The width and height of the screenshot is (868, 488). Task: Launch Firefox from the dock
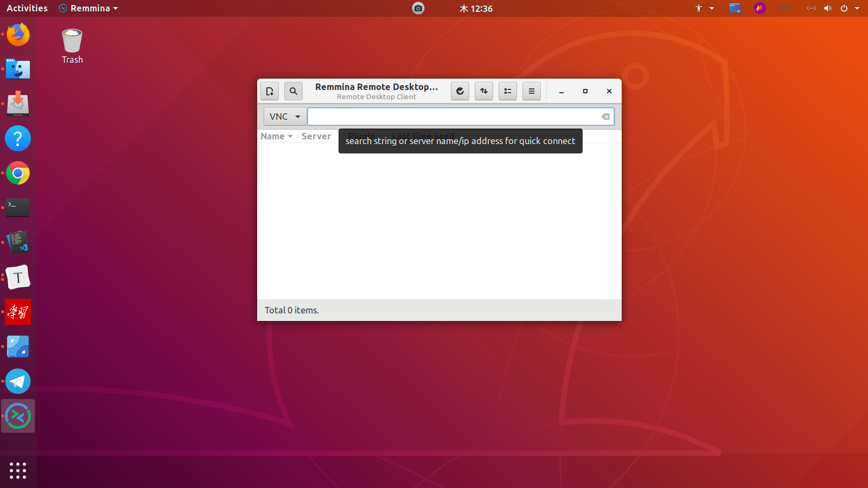click(x=18, y=35)
